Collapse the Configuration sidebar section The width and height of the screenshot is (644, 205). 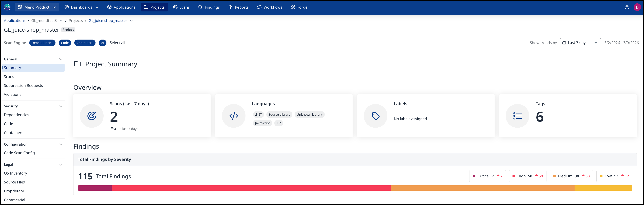coord(61,144)
